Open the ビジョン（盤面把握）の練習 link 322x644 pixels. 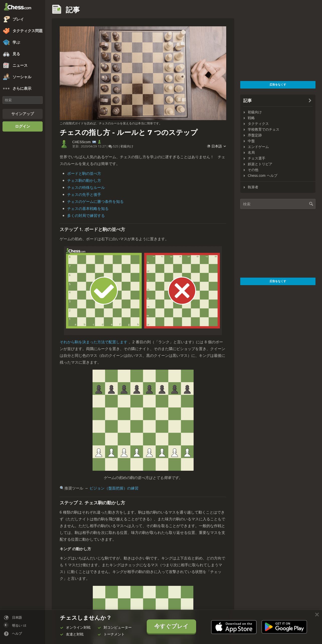click(114, 488)
